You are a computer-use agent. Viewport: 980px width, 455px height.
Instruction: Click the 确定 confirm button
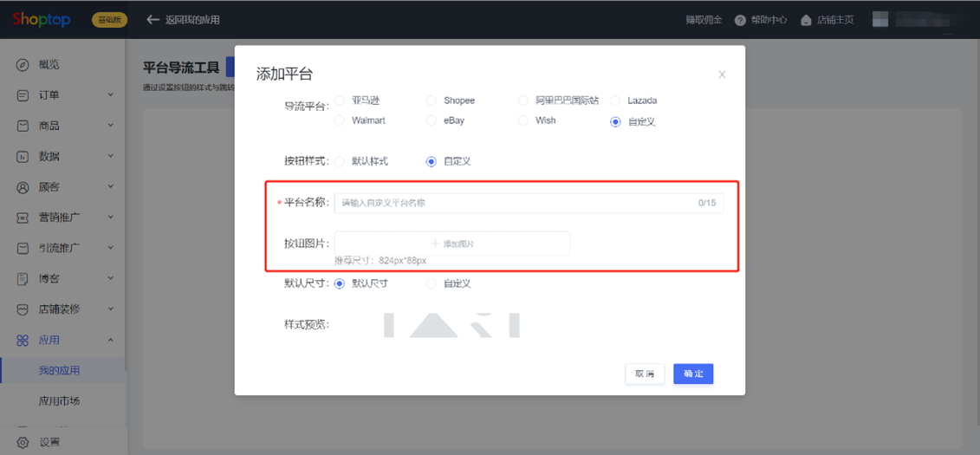693,374
